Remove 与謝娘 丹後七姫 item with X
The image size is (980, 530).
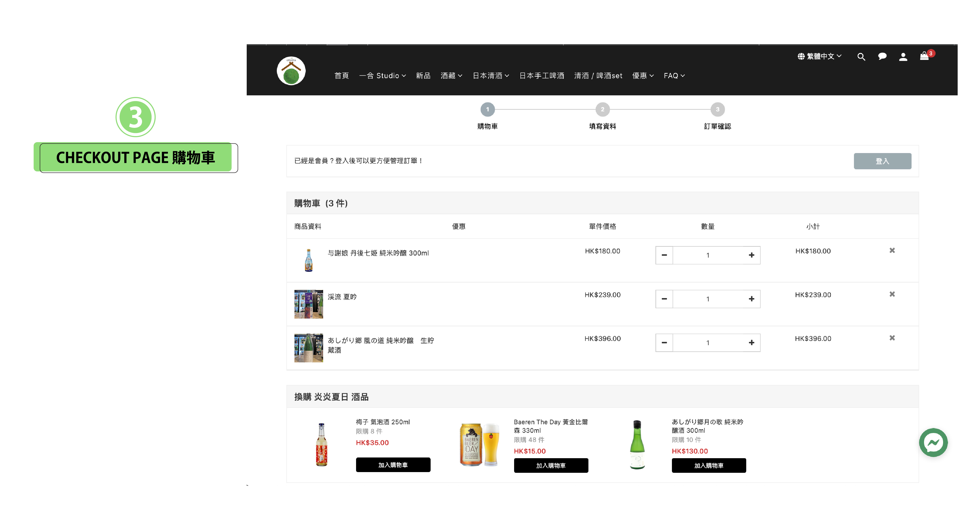click(892, 251)
